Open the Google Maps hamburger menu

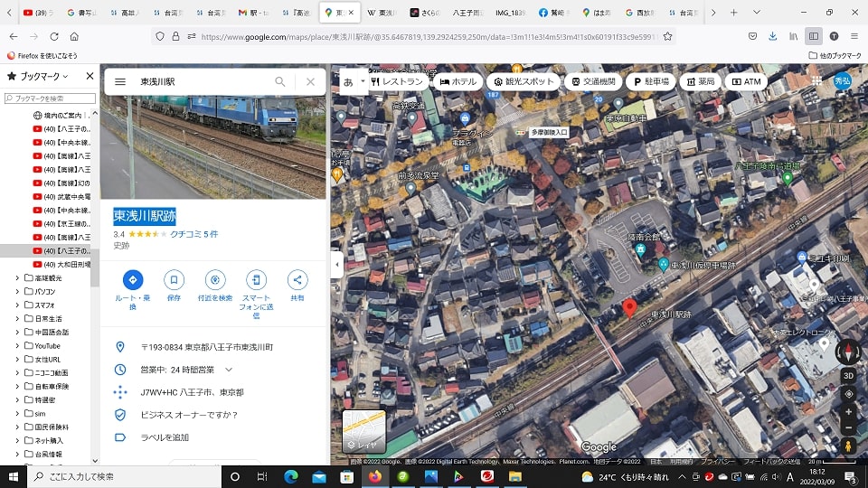coord(120,82)
